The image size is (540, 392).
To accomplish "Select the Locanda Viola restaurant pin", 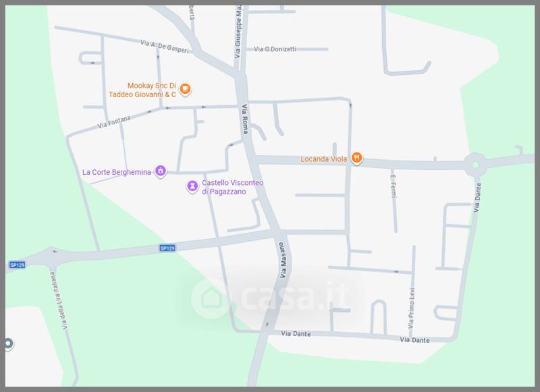I will point(356,159).
